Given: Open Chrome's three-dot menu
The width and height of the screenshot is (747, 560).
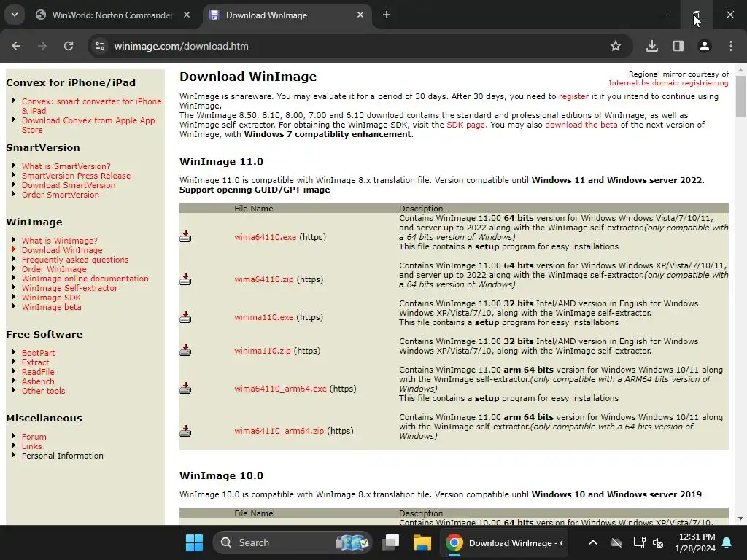Looking at the screenshot, I should pyautogui.click(x=731, y=46).
